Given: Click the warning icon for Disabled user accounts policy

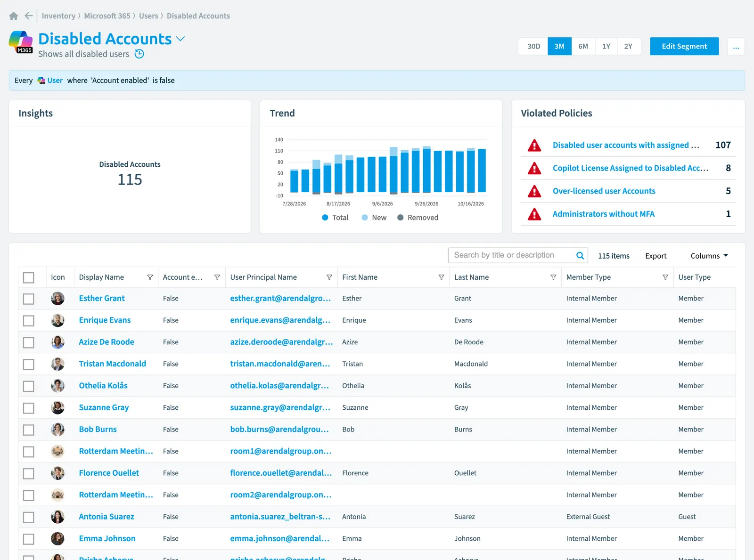Looking at the screenshot, I should (x=534, y=146).
